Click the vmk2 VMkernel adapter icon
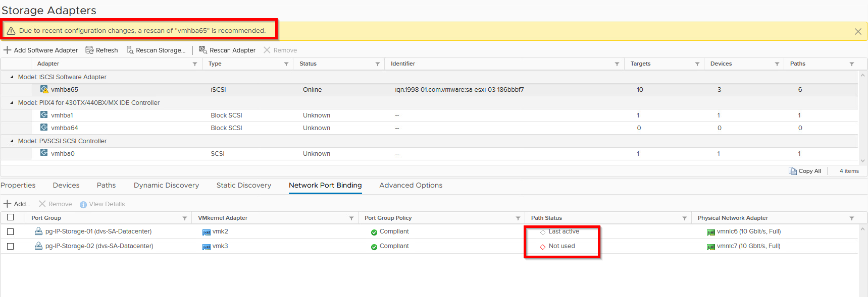Viewport: 868px width, 297px height. tap(207, 232)
